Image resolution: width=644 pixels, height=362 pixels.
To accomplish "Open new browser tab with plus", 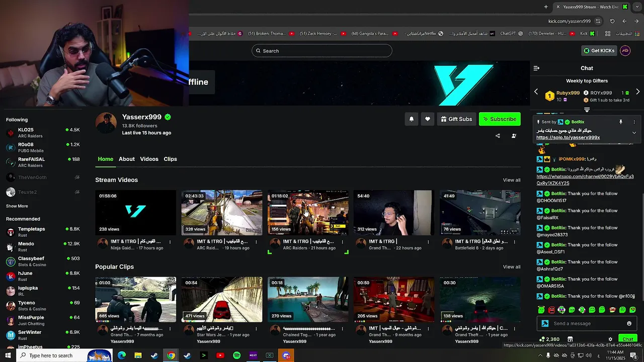I will pyautogui.click(x=546, y=7).
